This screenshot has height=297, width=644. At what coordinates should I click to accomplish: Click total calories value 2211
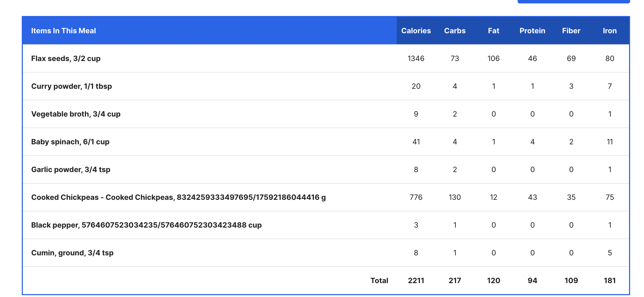pyautogui.click(x=416, y=280)
